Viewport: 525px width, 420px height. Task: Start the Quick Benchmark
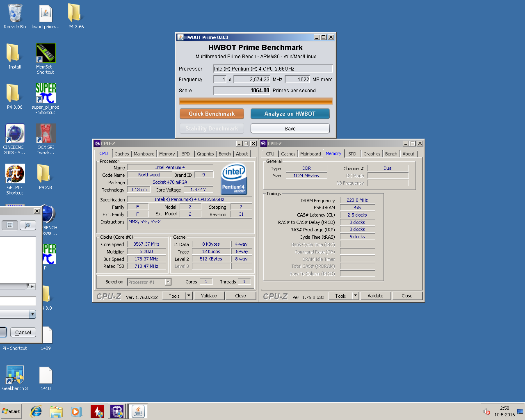click(212, 114)
